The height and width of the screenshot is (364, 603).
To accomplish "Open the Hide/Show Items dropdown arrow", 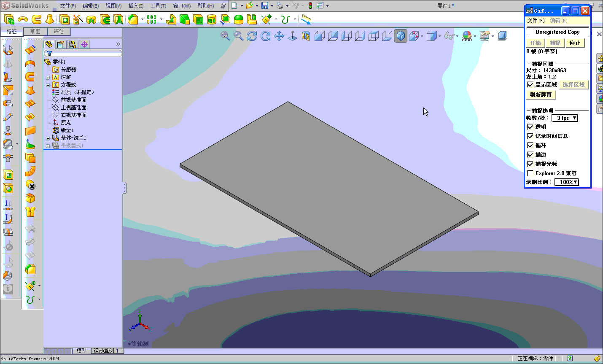I will point(457,36).
